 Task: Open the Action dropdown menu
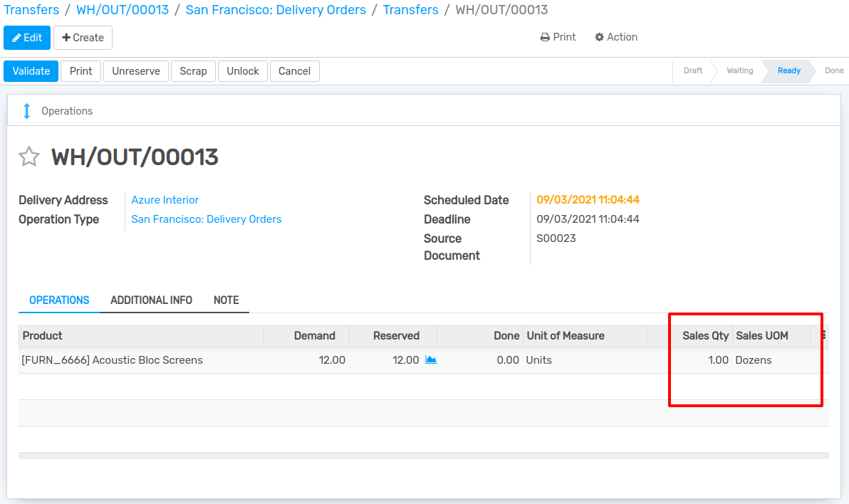pyautogui.click(x=615, y=37)
